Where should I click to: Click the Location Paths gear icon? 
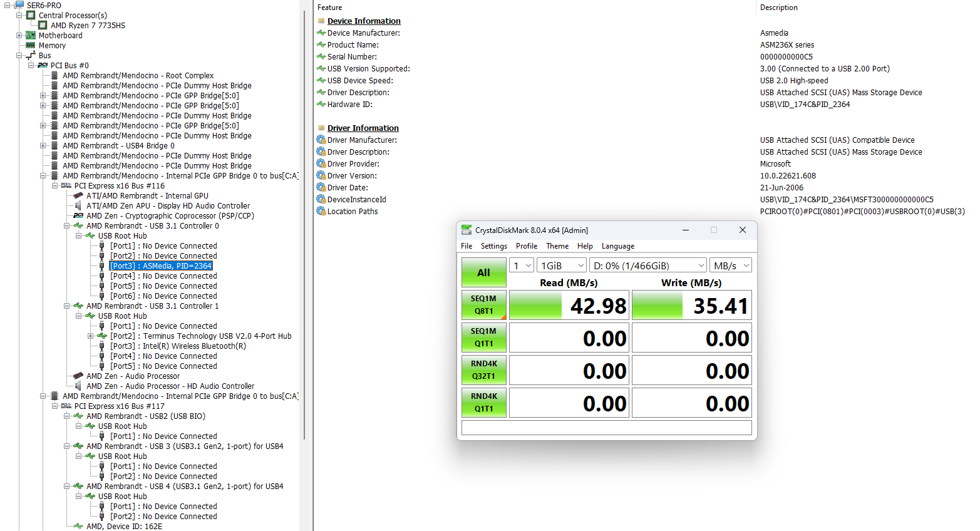click(321, 211)
